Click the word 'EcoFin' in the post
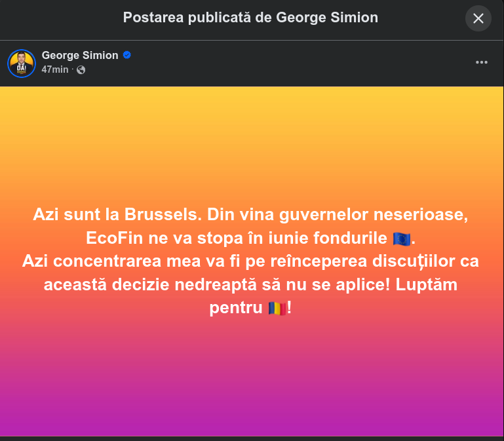The width and height of the screenshot is (504, 441). coord(109,238)
